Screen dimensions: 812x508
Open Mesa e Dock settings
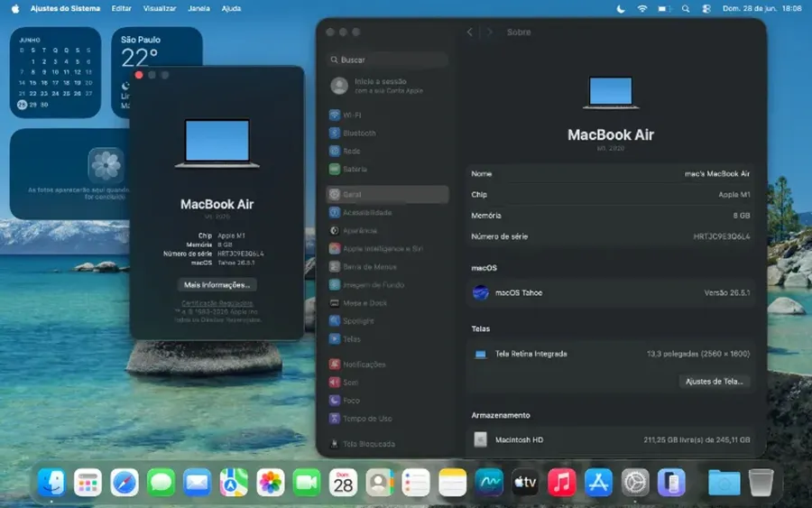(x=387, y=303)
